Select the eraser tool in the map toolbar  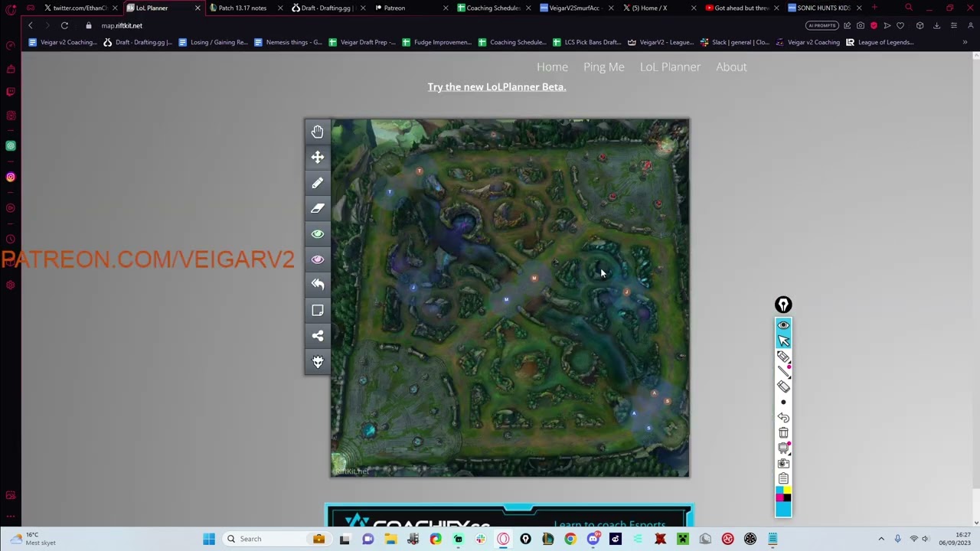318,208
